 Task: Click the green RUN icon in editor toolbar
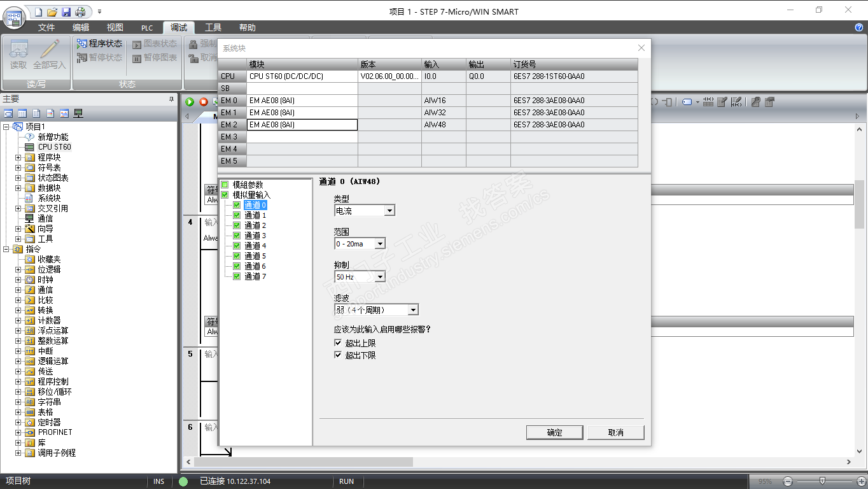click(190, 102)
